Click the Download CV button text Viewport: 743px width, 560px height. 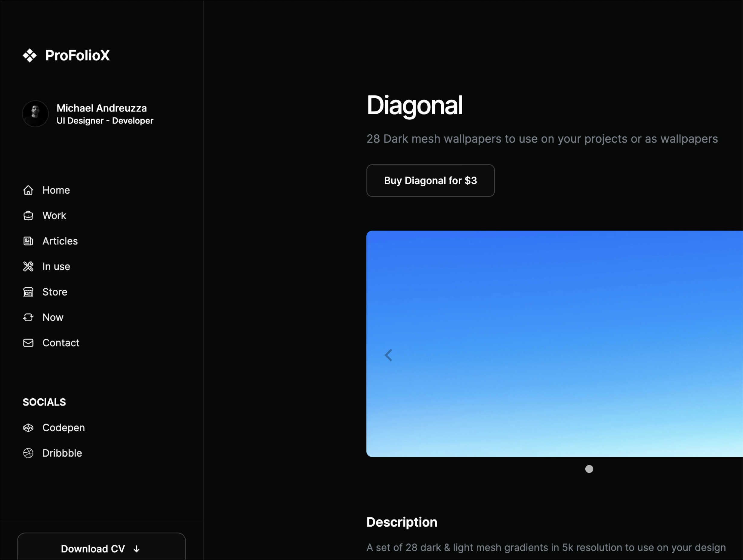tap(93, 549)
